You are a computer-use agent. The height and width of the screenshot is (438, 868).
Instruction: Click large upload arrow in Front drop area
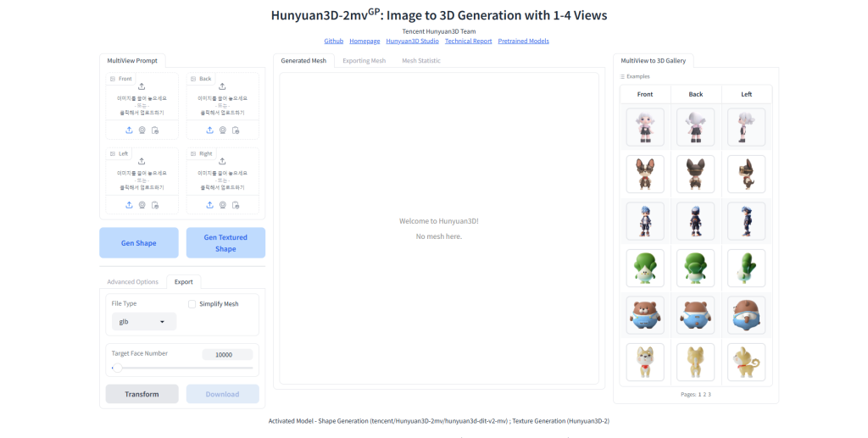point(142,86)
